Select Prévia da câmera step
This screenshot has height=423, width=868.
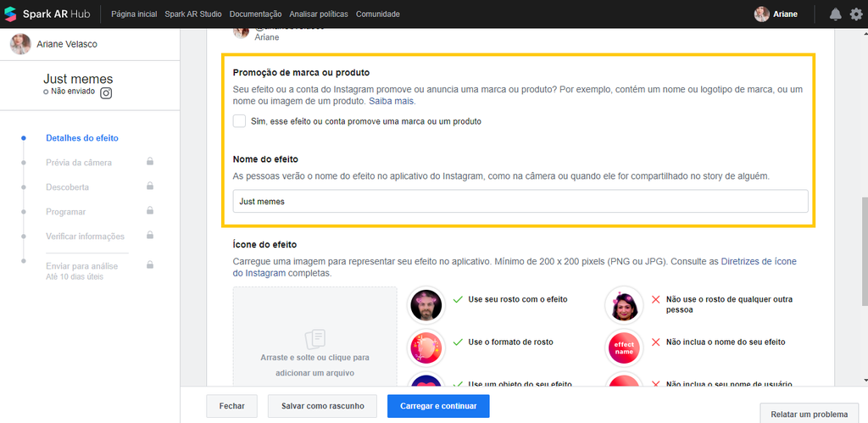click(79, 163)
